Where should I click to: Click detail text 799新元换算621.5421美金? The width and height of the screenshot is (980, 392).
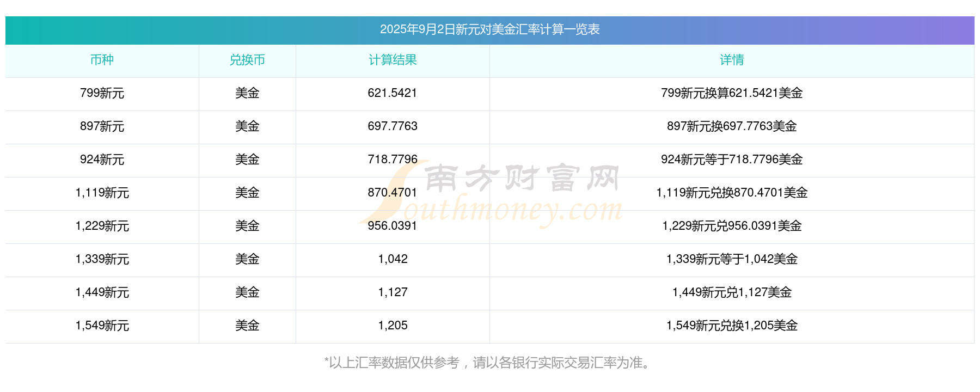pos(732,93)
